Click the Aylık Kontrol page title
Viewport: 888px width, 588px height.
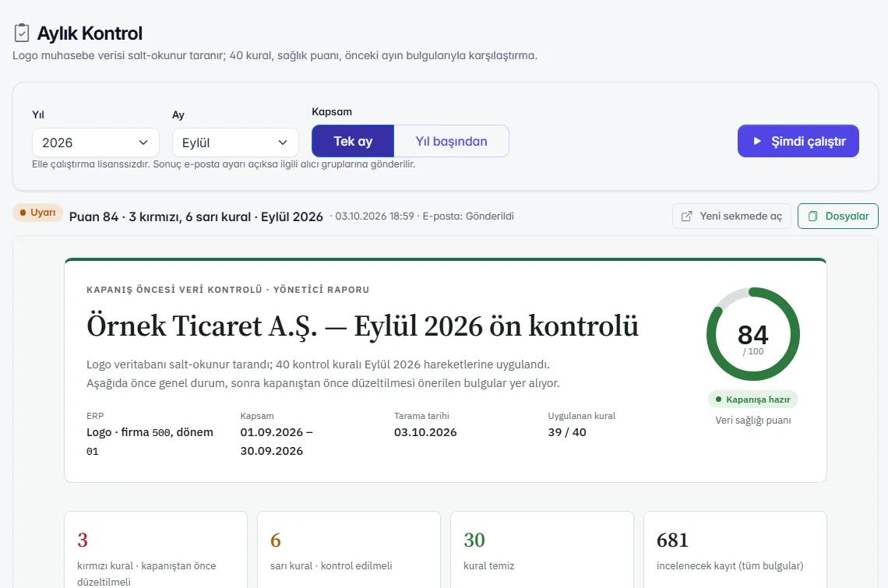(x=90, y=33)
